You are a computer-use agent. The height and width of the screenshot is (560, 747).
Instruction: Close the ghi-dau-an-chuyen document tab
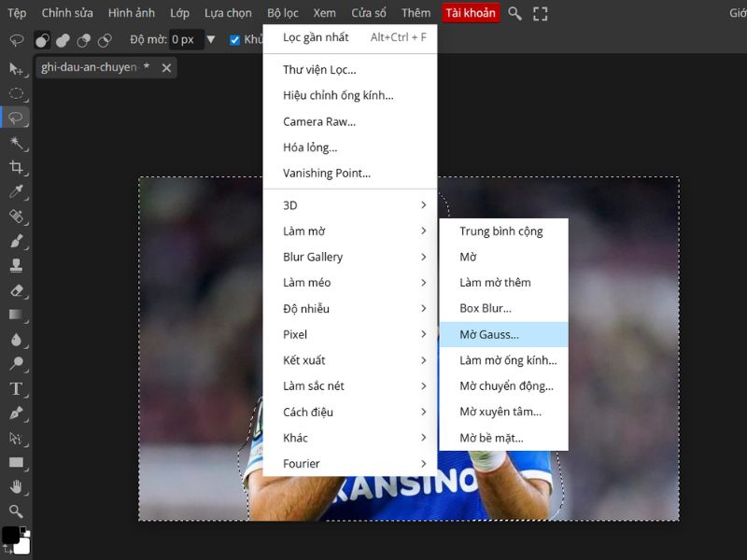point(166,67)
